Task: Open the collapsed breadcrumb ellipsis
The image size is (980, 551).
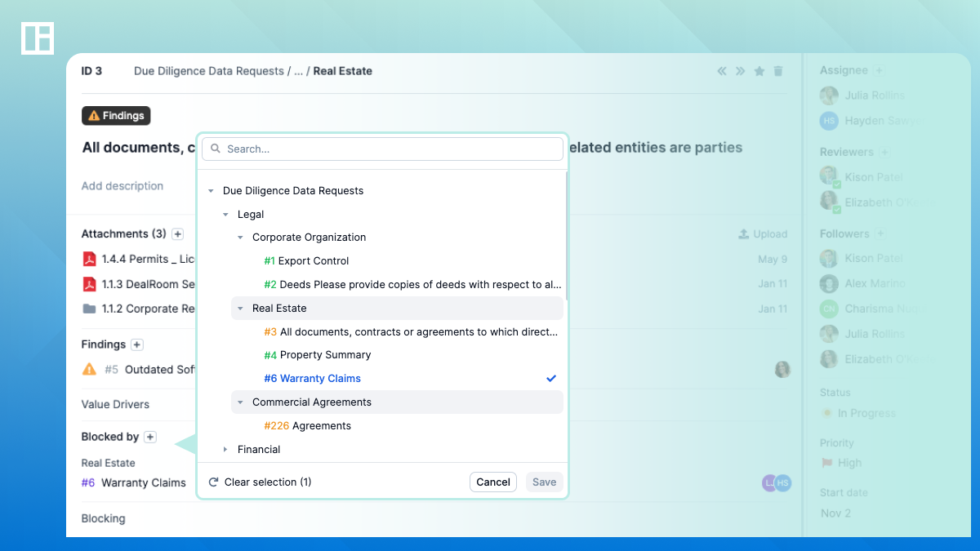Action: (298, 71)
